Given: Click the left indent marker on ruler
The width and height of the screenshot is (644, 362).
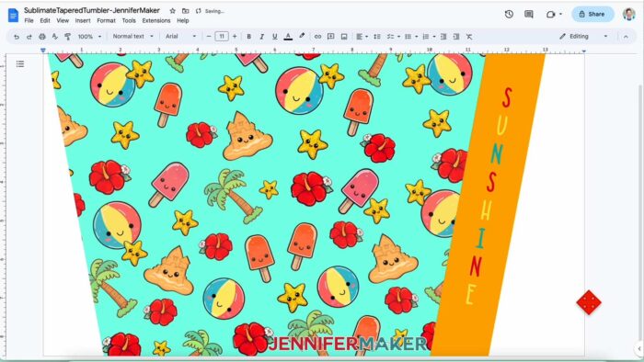Looking at the screenshot, I should pyautogui.click(x=43, y=51).
